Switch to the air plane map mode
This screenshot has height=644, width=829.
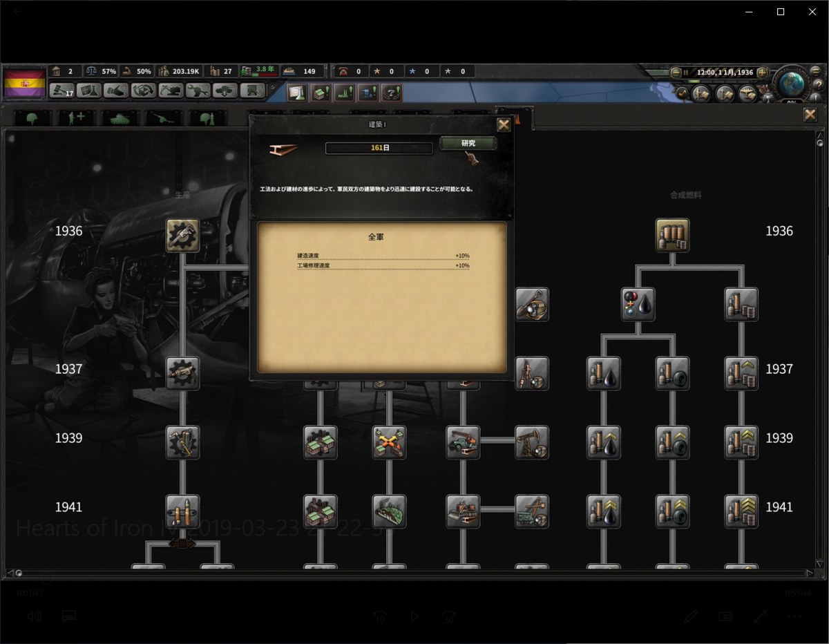click(747, 93)
